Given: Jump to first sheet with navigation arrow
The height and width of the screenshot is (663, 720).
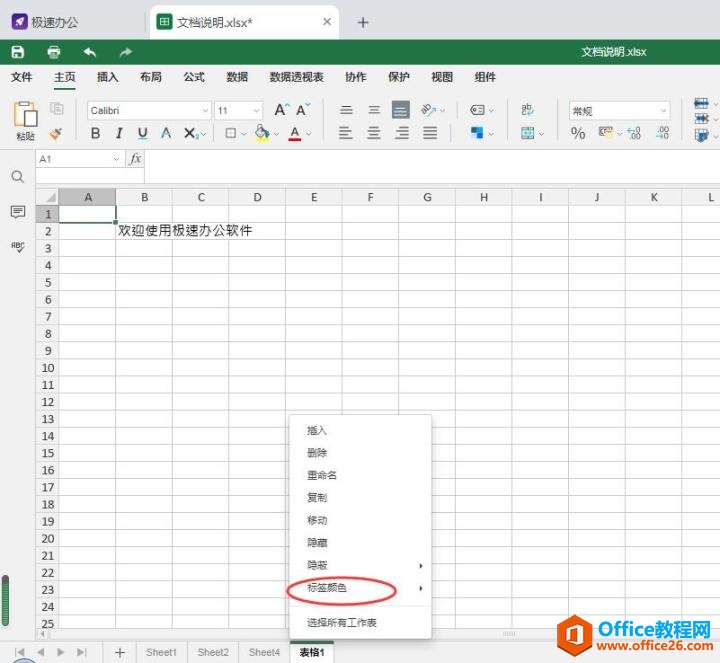Looking at the screenshot, I should tap(19, 652).
